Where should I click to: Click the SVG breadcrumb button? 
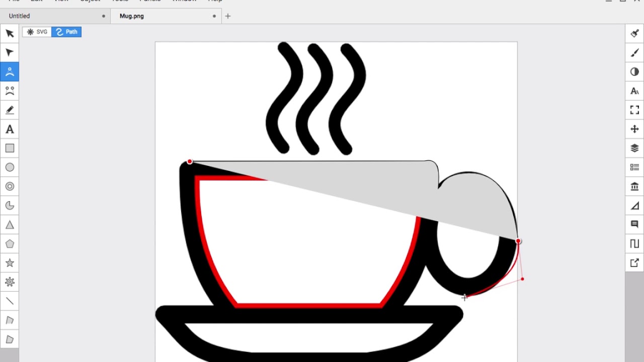[x=37, y=32]
